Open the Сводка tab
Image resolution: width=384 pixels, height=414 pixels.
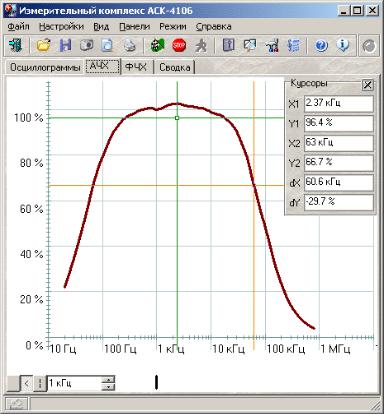click(x=175, y=67)
